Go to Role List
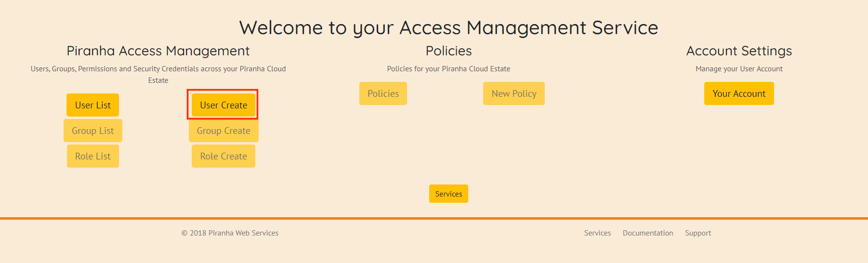 click(x=92, y=156)
